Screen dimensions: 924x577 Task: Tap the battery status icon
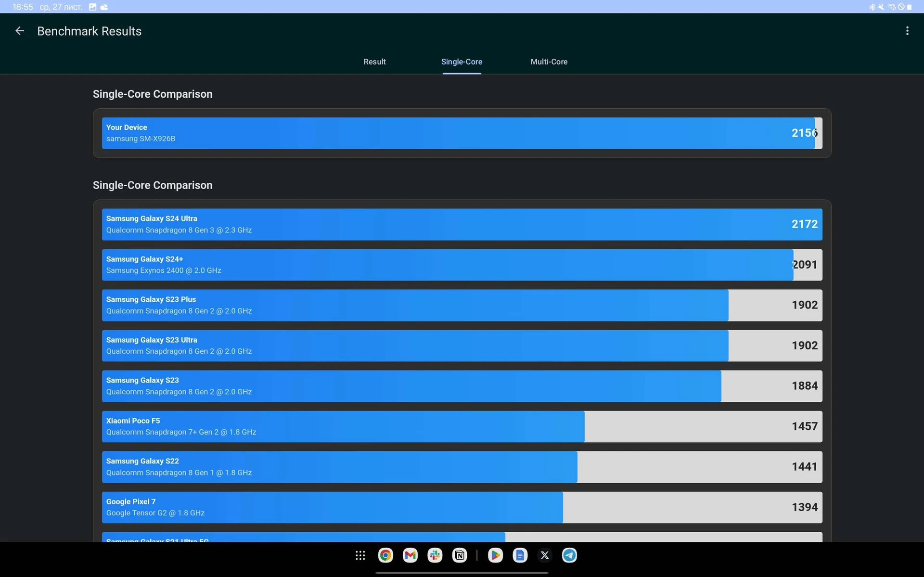(x=909, y=7)
